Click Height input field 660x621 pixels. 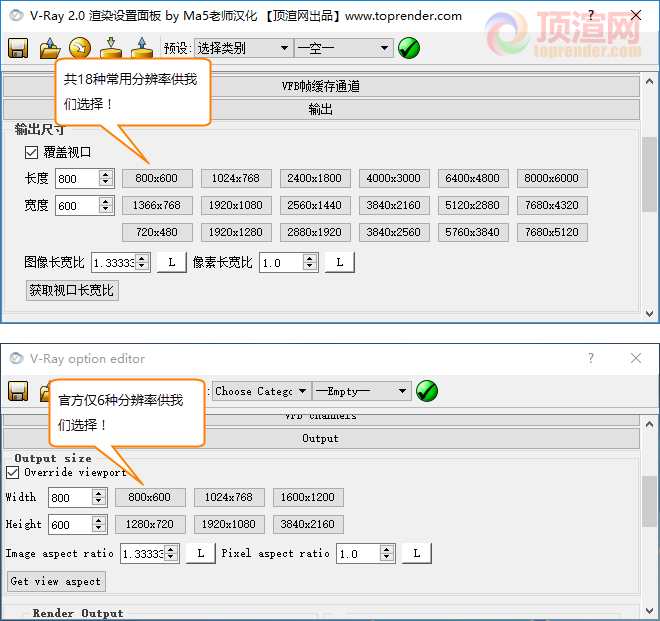point(71,525)
